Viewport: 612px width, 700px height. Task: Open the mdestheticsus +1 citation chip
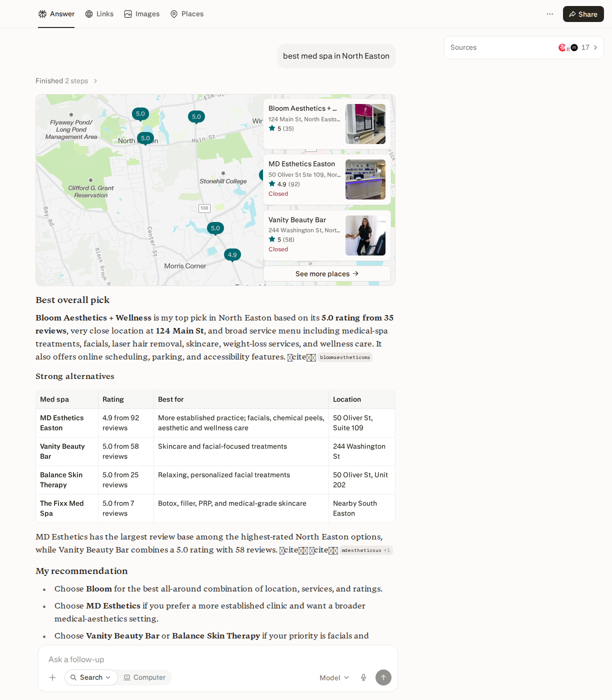pyautogui.click(x=366, y=550)
